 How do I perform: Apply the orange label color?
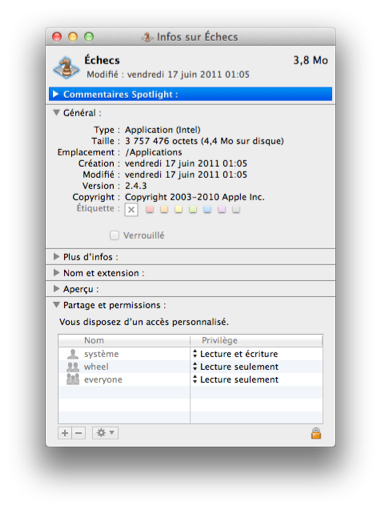(x=164, y=209)
